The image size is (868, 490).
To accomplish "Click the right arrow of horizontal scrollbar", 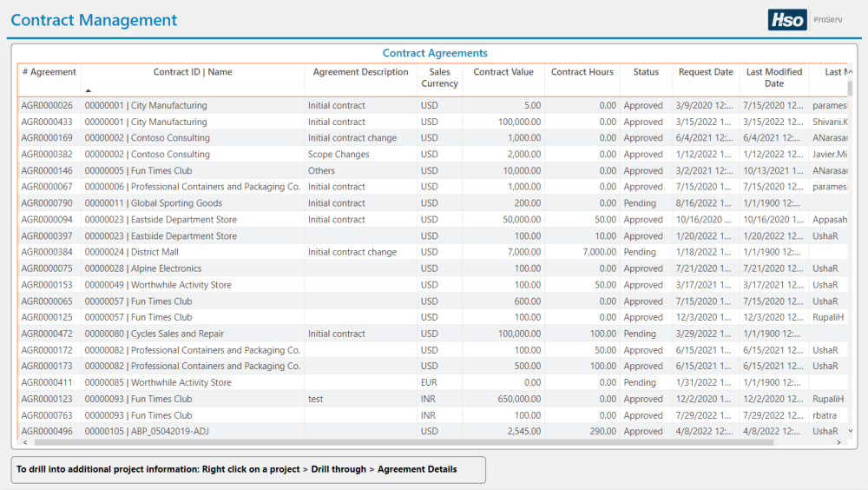I will point(838,442).
